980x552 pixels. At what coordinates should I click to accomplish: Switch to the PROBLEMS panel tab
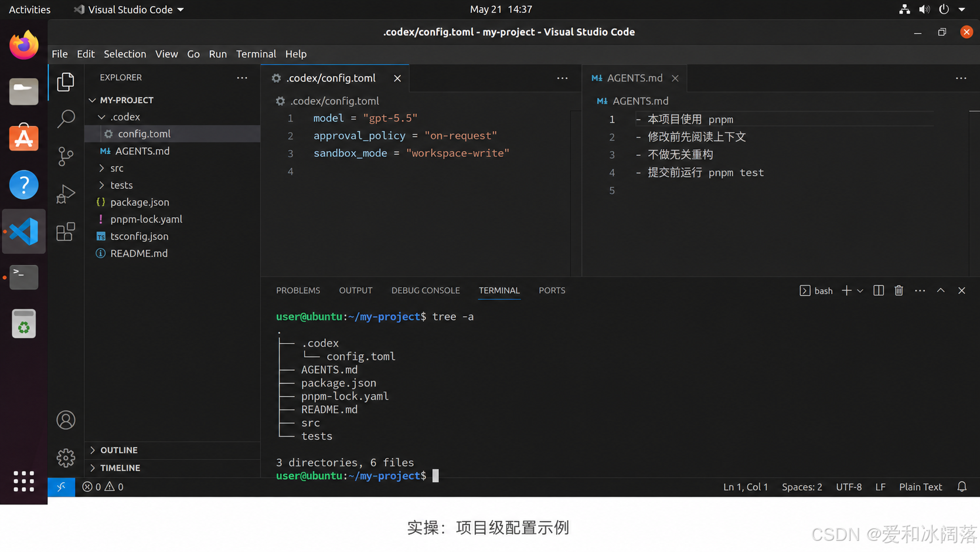(x=298, y=290)
